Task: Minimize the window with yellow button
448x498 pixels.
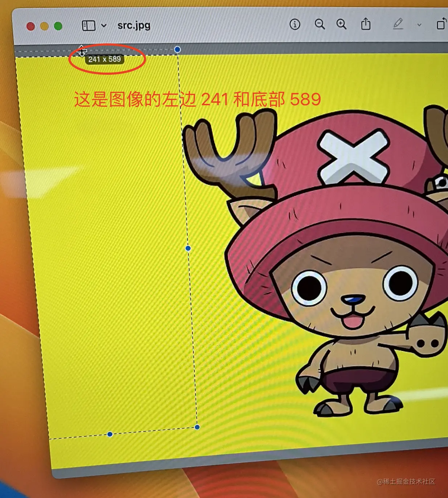Action: tap(44, 26)
